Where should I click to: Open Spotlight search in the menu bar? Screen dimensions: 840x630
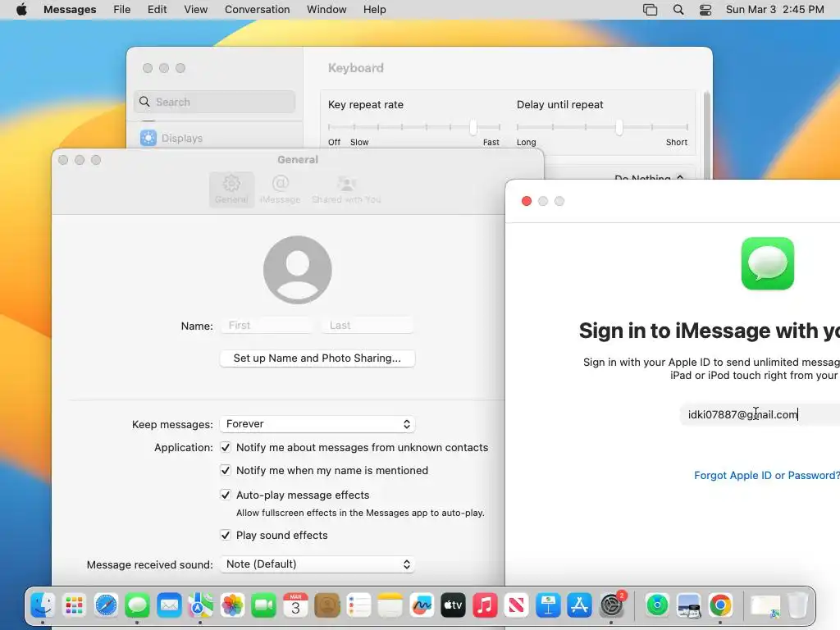tap(678, 10)
